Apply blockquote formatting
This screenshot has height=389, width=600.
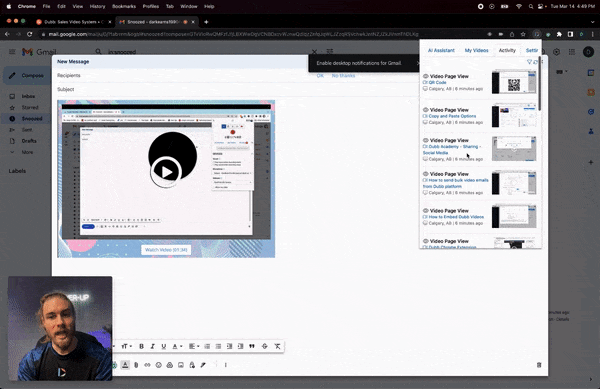[252, 346]
